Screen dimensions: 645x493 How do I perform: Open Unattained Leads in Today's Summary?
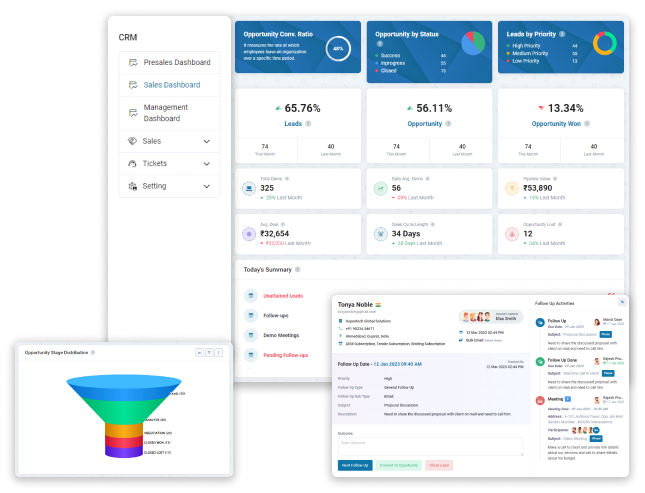[283, 296]
